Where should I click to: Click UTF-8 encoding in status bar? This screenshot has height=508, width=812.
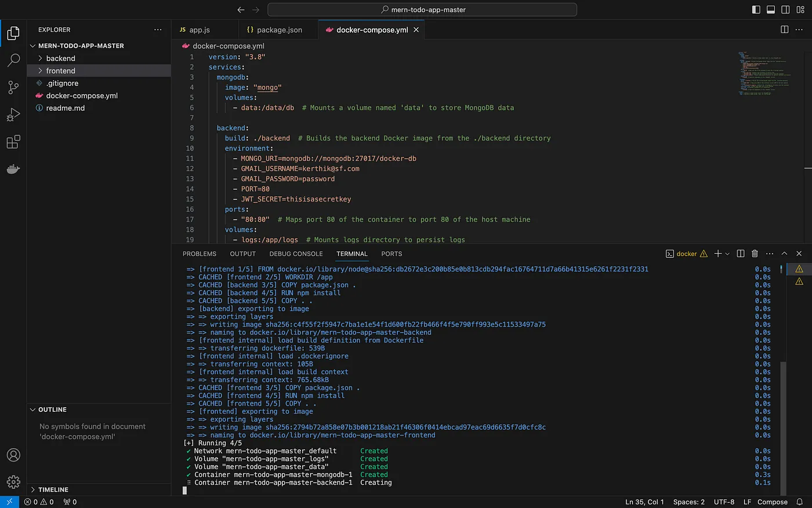pyautogui.click(x=724, y=502)
